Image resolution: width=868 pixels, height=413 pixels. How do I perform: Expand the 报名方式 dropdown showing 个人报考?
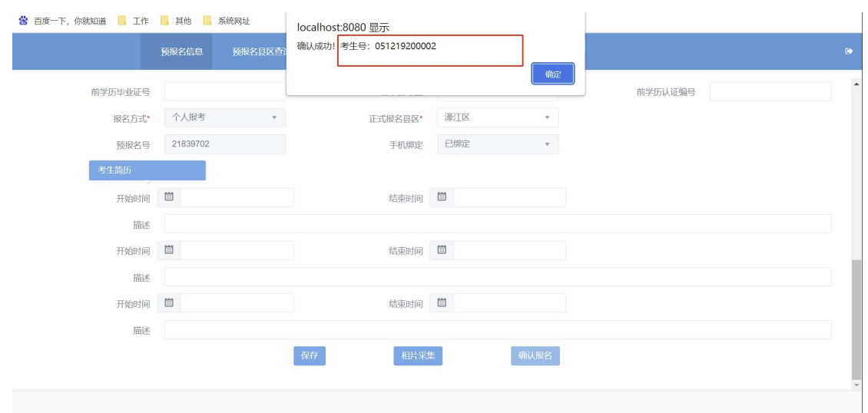224,117
